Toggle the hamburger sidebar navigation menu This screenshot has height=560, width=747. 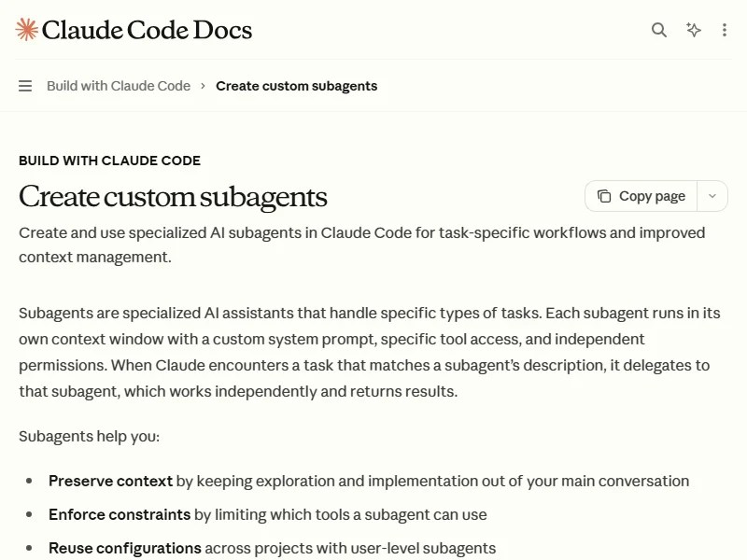25,86
